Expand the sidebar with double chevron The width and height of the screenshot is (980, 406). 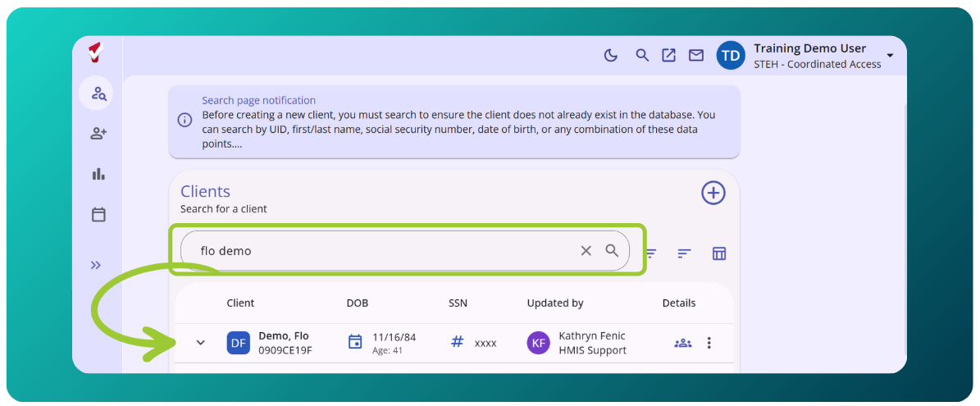point(96,265)
